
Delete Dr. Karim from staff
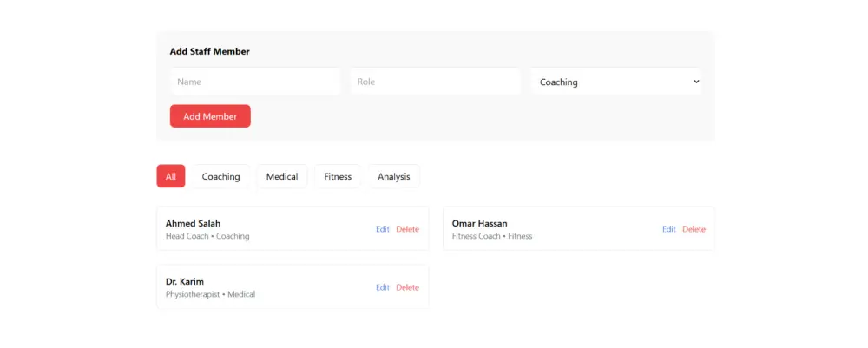pyautogui.click(x=407, y=287)
